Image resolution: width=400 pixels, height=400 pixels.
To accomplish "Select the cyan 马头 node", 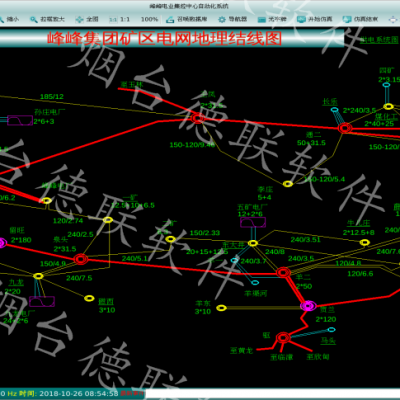I will (x=331, y=329).
